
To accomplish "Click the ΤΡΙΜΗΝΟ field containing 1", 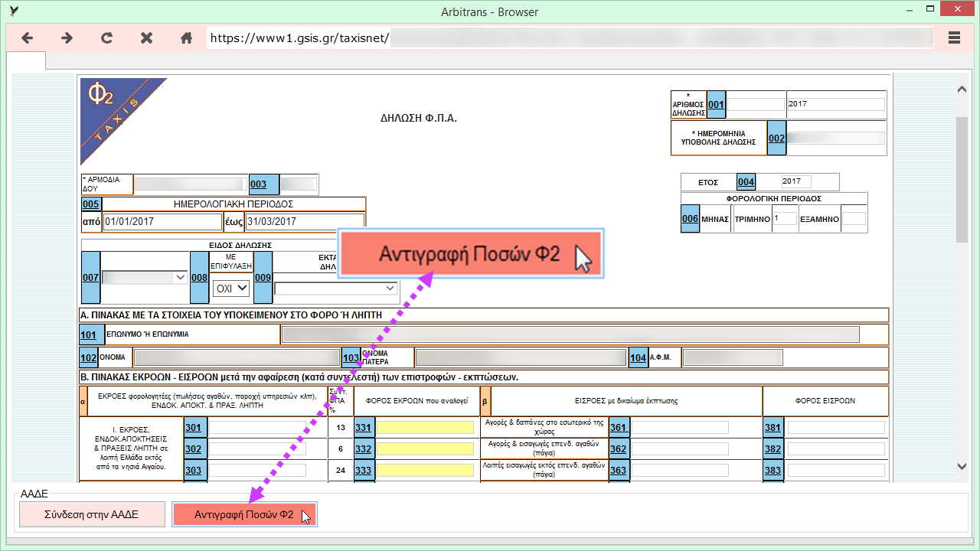I will tap(785, 219).
